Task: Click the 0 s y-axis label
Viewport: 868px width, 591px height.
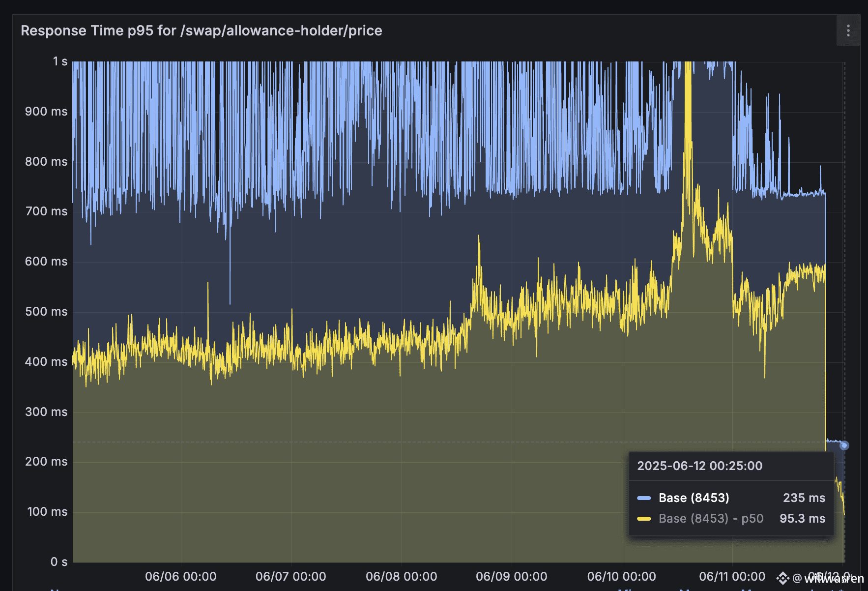Action: click(x=59, y=562)
